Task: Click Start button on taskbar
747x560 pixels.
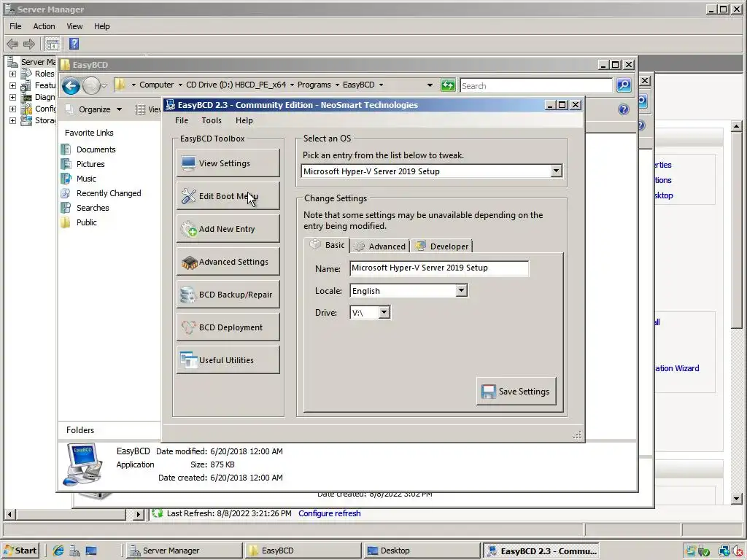Action: pos(20,551)
